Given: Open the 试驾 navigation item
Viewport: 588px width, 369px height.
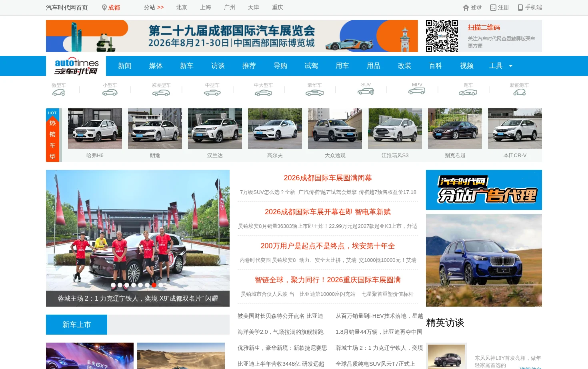Looking at the screenshot, I should [x=311, y=66].
